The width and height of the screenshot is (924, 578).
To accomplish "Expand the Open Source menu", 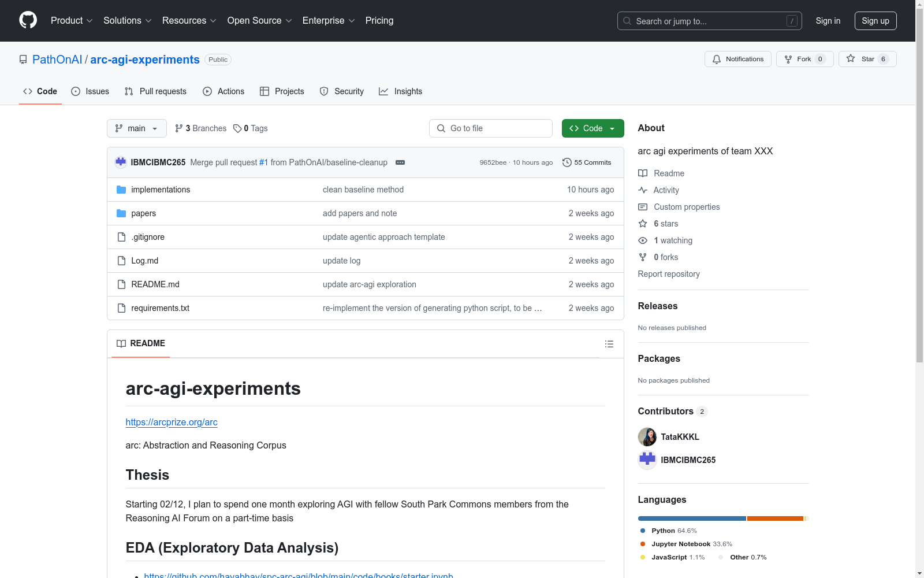I will coord(260,20).
